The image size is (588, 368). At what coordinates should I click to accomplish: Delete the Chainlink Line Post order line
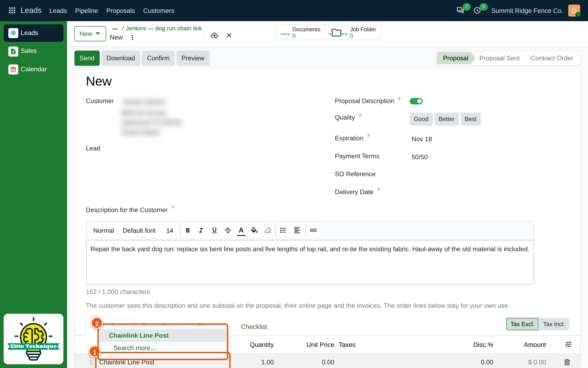[567, 362]
